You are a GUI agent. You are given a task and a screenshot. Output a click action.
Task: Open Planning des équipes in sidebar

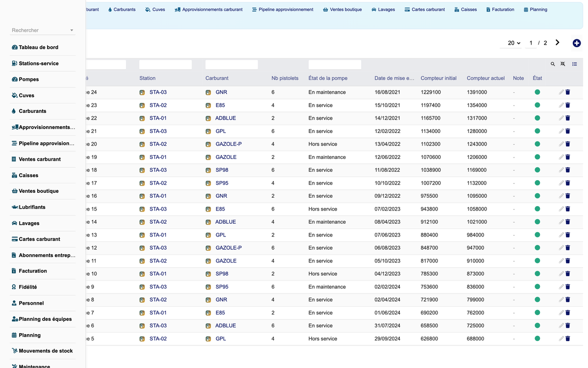pyautogui.click(x=45, y=319)
